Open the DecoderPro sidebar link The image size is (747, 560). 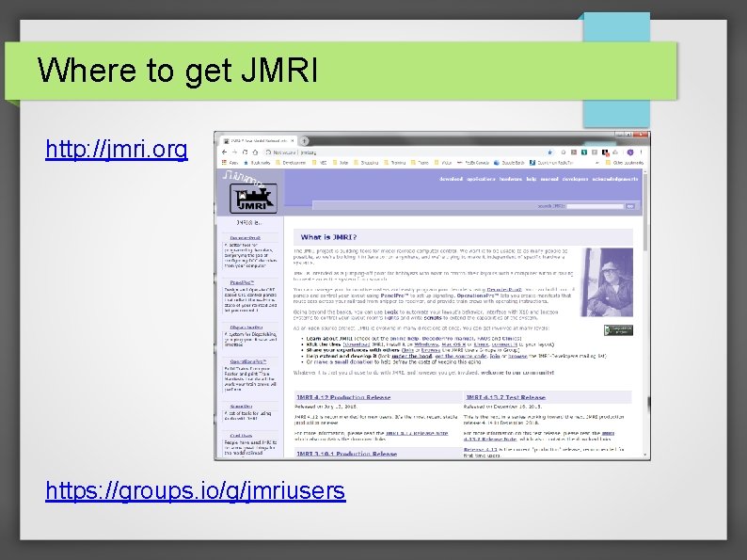pyautogui.click(x=246, y=238)
